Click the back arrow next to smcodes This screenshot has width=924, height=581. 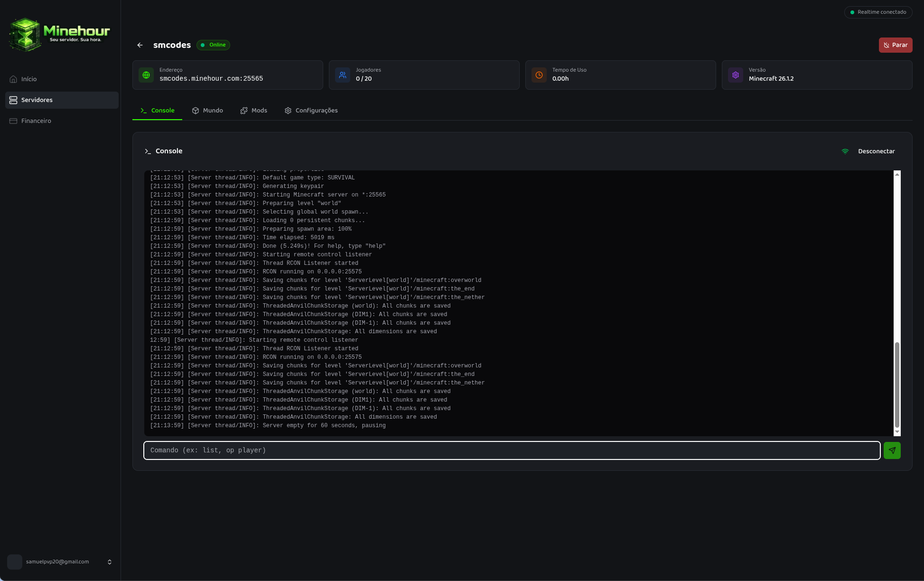140,45
